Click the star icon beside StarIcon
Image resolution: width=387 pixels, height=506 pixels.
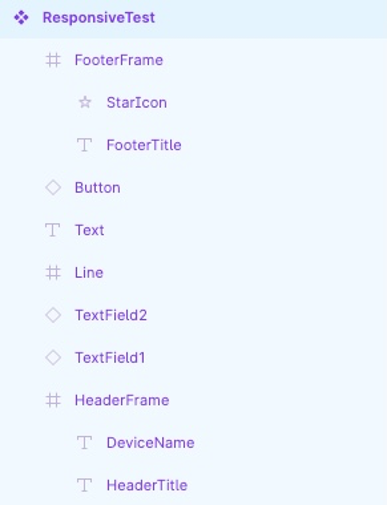85,102
